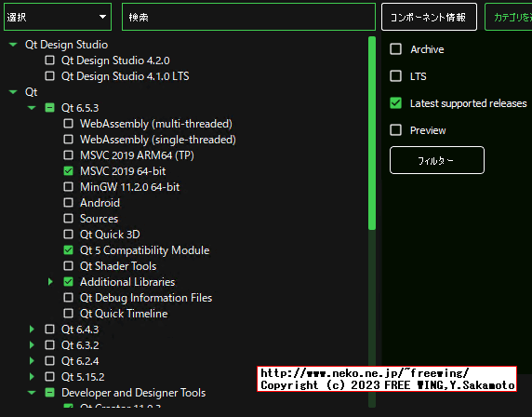Check the Qt Shader Tools component
Viewport: 532px width, 417px height.
[x=69, y=266]
